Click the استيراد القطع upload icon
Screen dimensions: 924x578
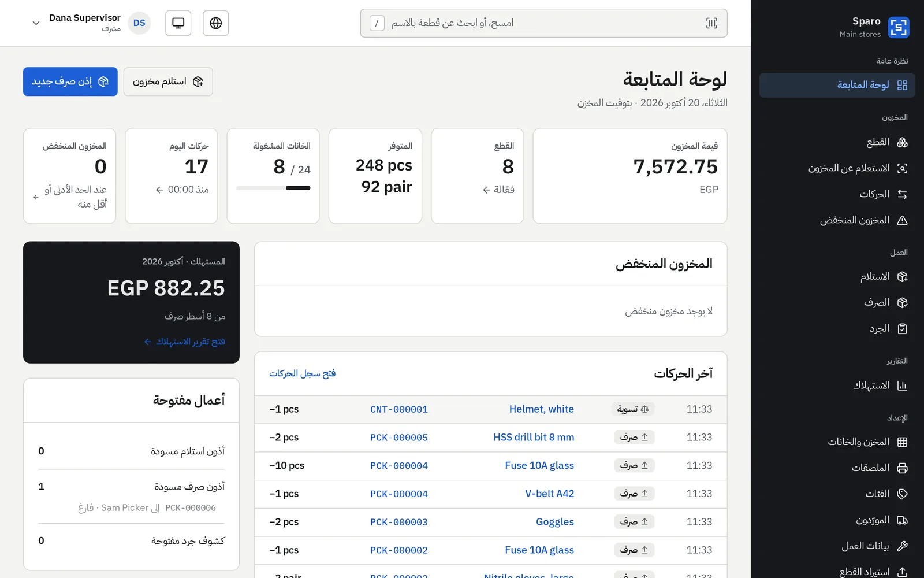pos(902,572)
